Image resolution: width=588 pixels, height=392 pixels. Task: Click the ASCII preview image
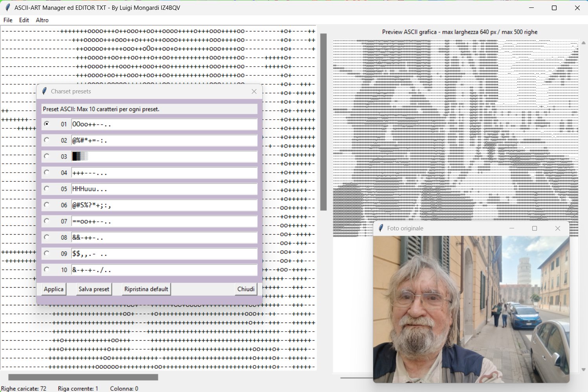click(x=456, y=138)
